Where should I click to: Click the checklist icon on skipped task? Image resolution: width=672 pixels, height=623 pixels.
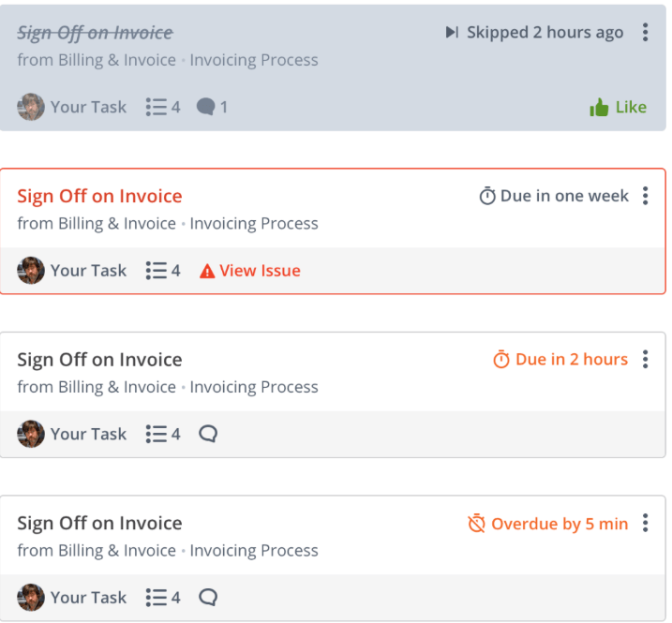[x=156, y=107]
